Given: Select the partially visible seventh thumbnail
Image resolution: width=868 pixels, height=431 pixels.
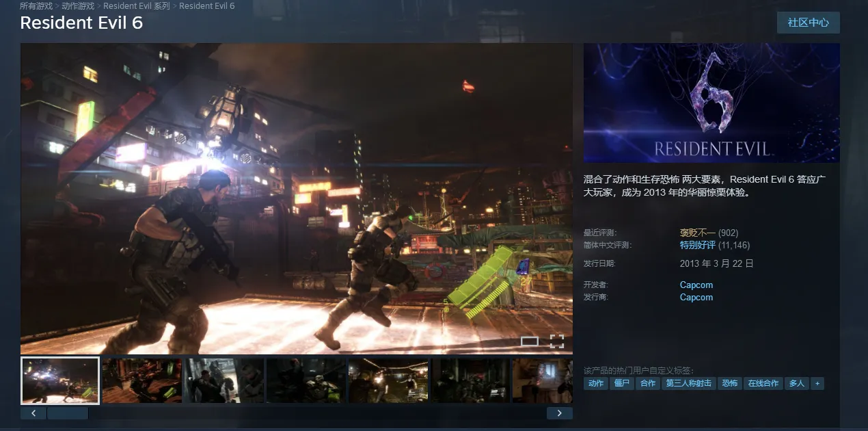Looking at the screenshot, I should [x=543, y=380].
